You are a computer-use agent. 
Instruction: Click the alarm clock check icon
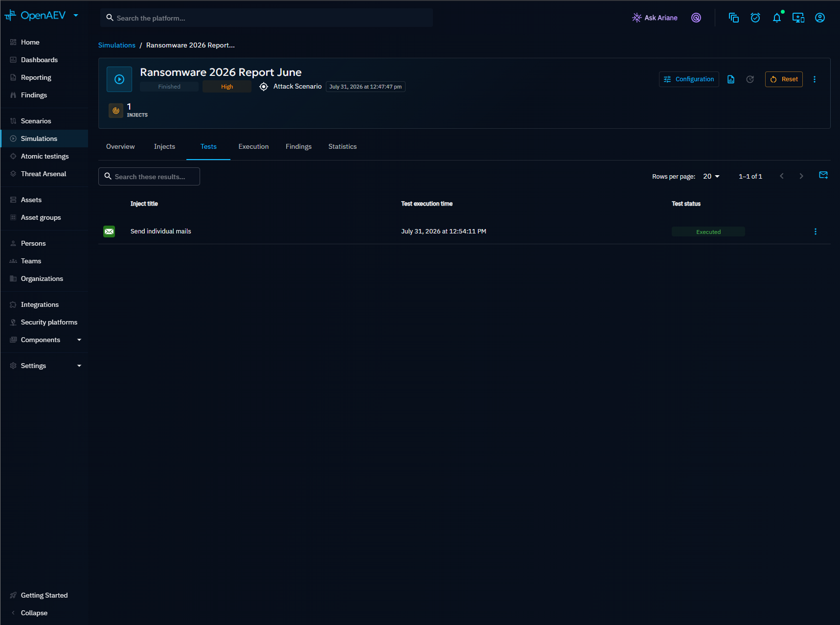click(x=755, y=18)
